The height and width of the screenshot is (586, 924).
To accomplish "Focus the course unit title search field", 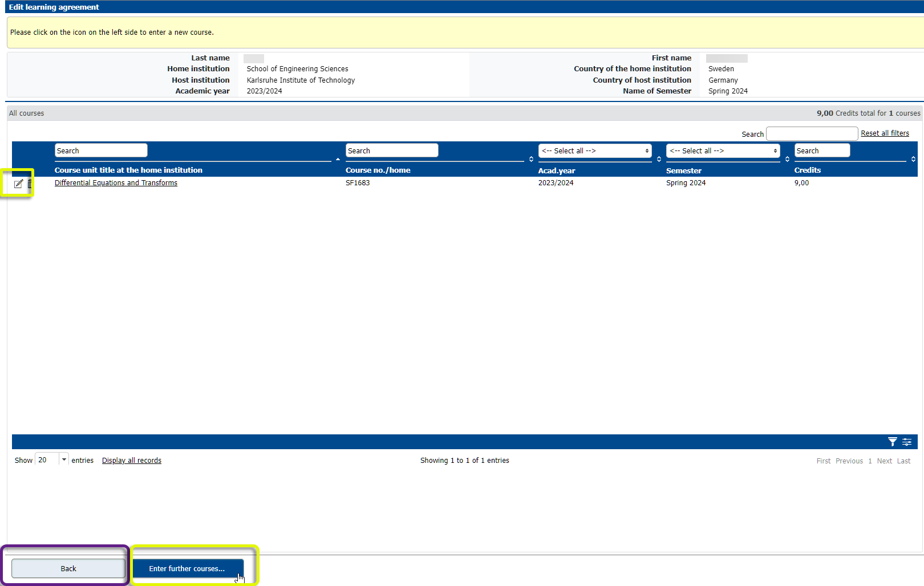I will 101,150.
